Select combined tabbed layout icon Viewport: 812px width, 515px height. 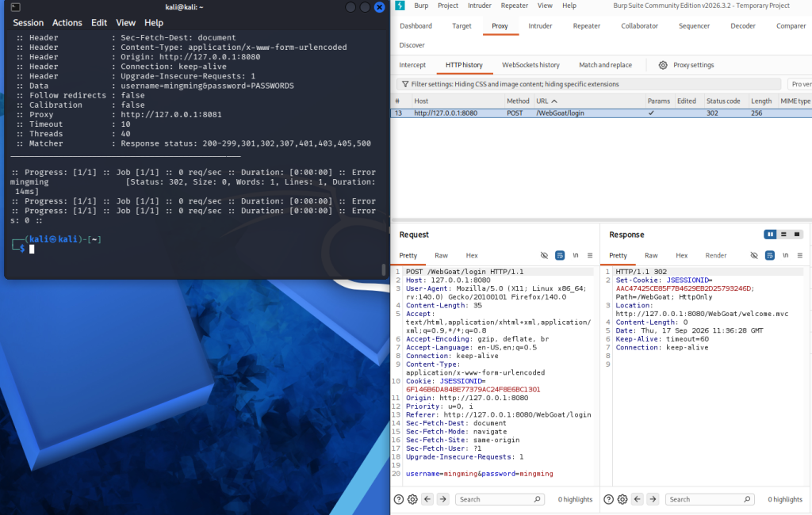[797, 235]
